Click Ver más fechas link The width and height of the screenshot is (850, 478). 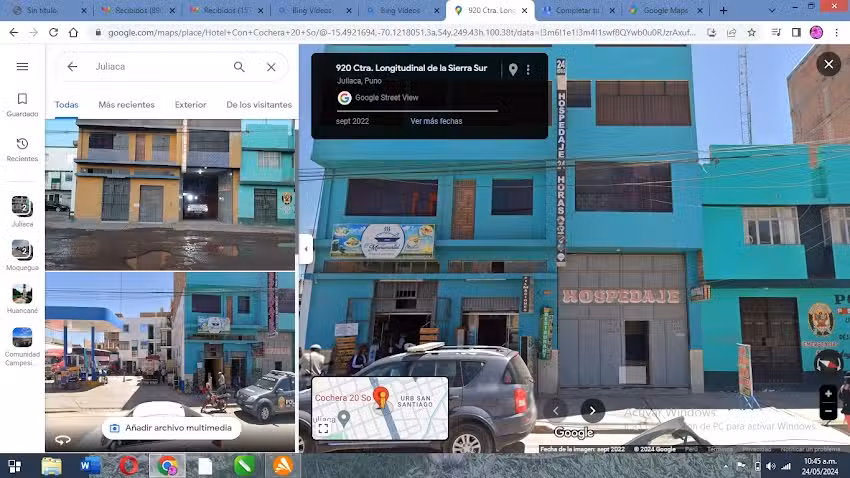[x=436, y=121]
